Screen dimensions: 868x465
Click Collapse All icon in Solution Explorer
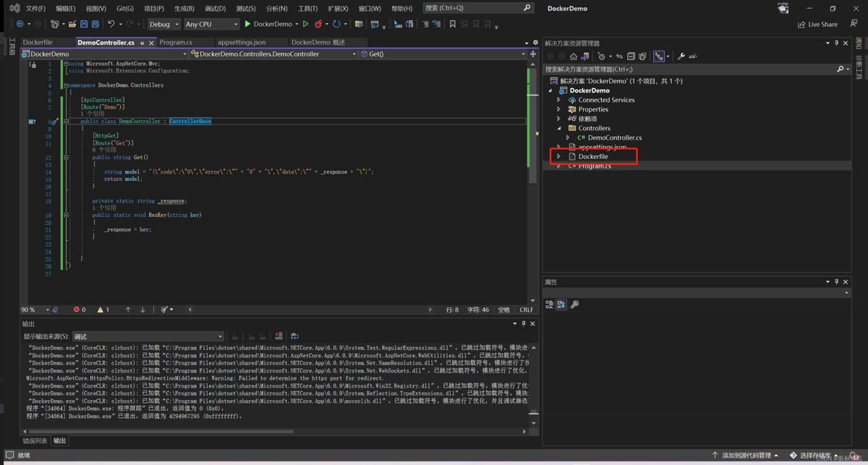(631, 56)
